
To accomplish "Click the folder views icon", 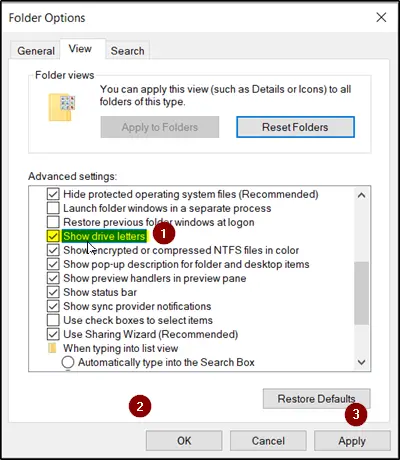I will click(x=62, y=107).
